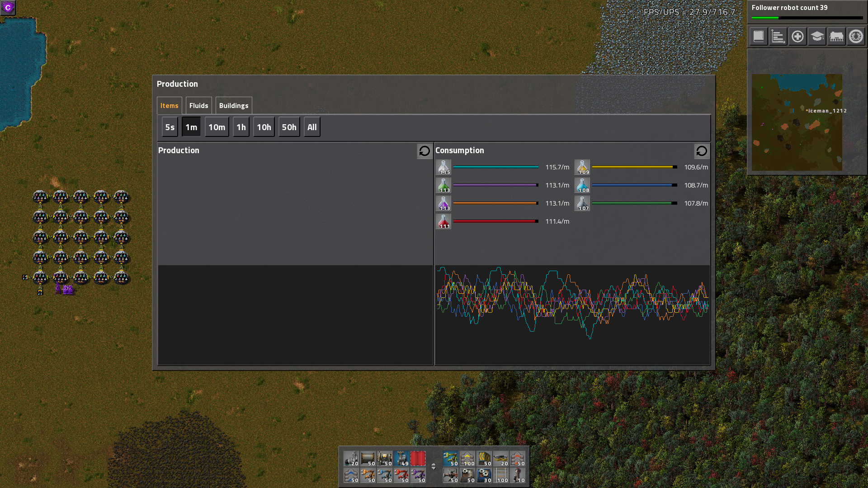Screen dimensions: 868x488
Task: Click the Follower robot count progress bar
Action: (807, 18)
